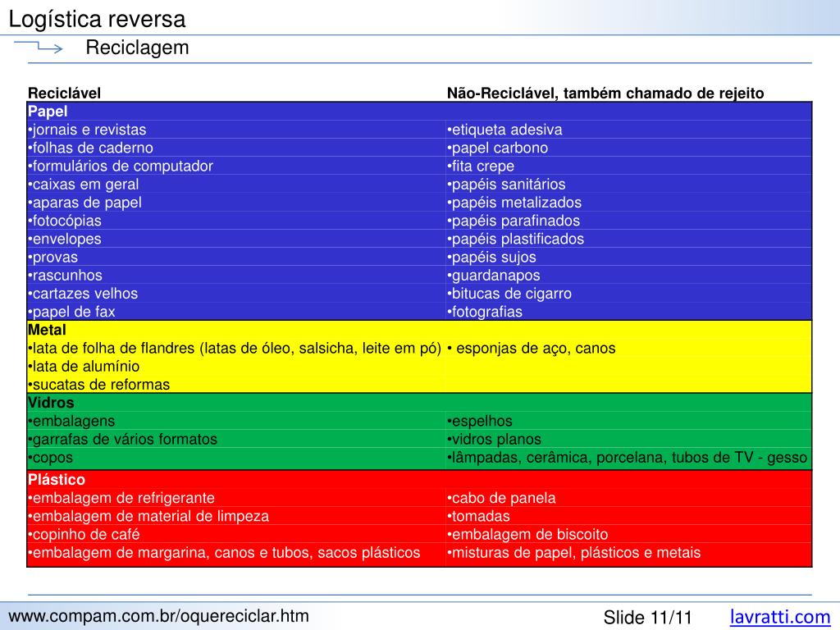Select the 'provas' item
Image resolution: width=840 pixels, height=630 pixels.
(52, 257)
